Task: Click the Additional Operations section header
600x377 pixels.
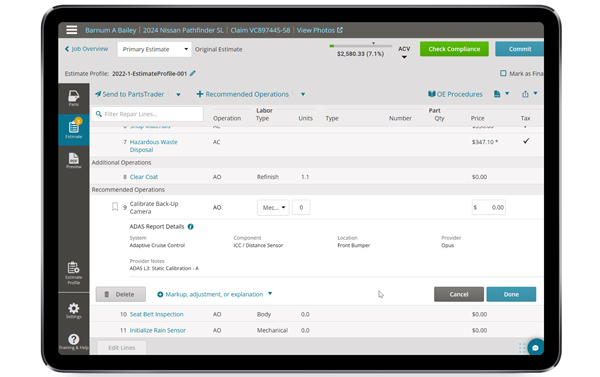Action: 317,163
